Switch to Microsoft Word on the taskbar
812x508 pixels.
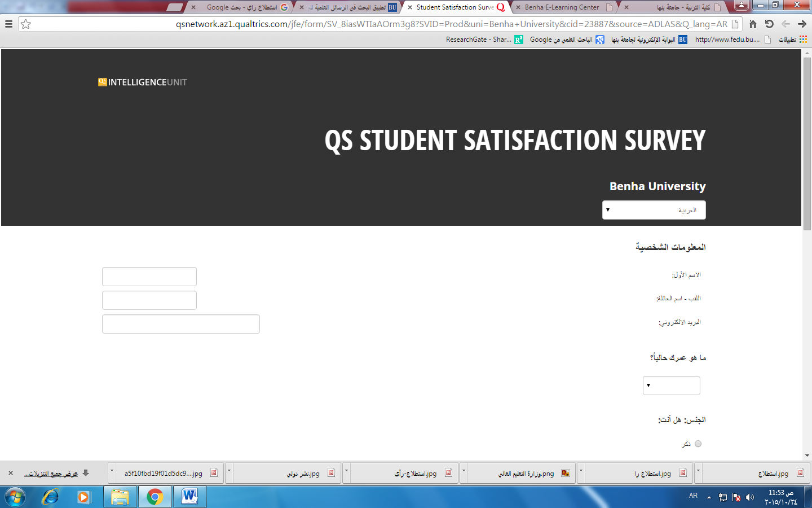pos(189,497)
